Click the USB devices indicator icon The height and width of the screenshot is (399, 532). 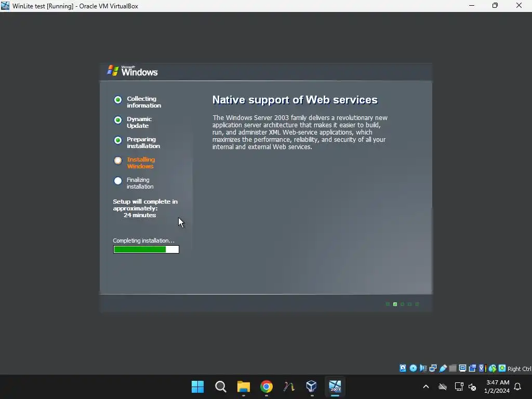click(443, 368)
